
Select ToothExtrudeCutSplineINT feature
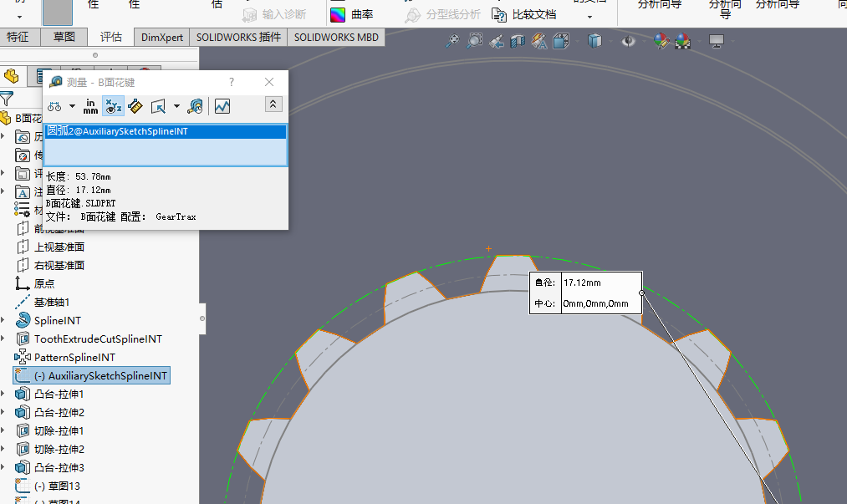[98, 339]
